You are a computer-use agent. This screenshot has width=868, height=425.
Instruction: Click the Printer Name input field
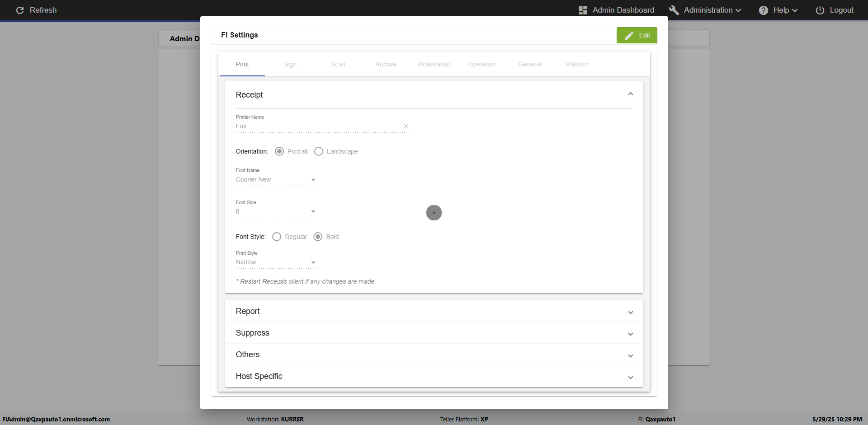click(323, 126)
